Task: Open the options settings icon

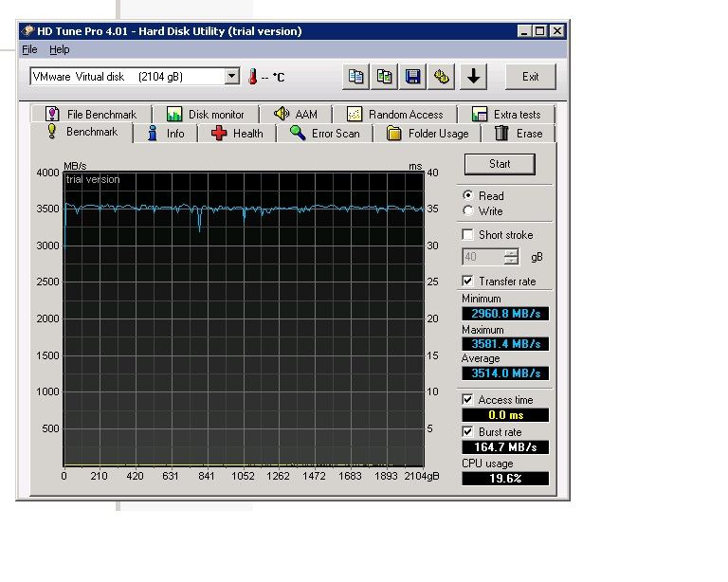Action: [441, 77]
